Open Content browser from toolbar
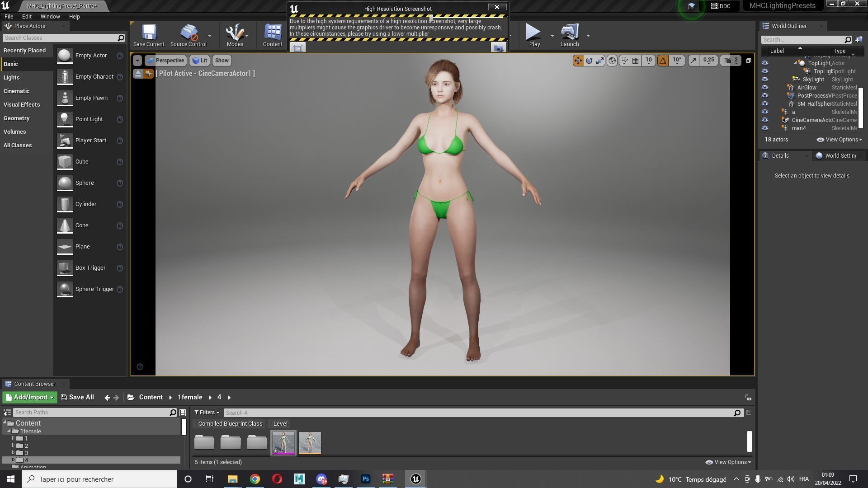Screen dimensions: 868x488 (273, 35)
